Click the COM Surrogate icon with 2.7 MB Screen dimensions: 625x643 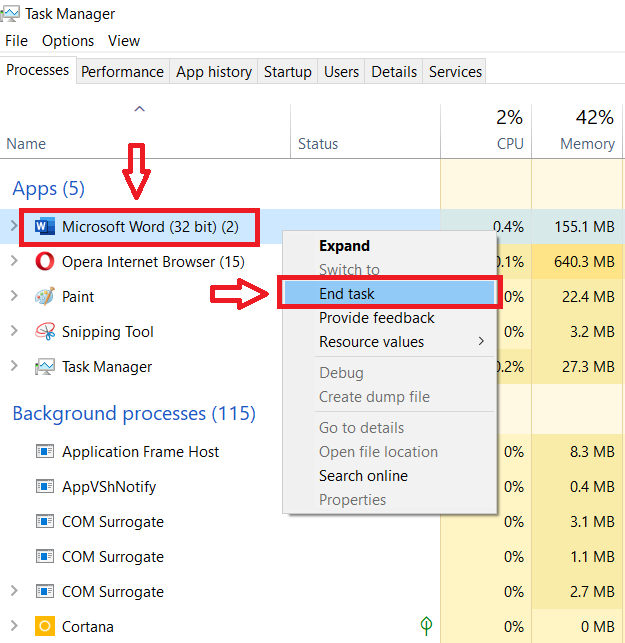click(45, 592)
